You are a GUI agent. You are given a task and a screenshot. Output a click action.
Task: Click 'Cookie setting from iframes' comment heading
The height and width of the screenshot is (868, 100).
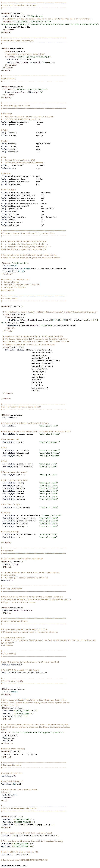click(x=14, y=621)
